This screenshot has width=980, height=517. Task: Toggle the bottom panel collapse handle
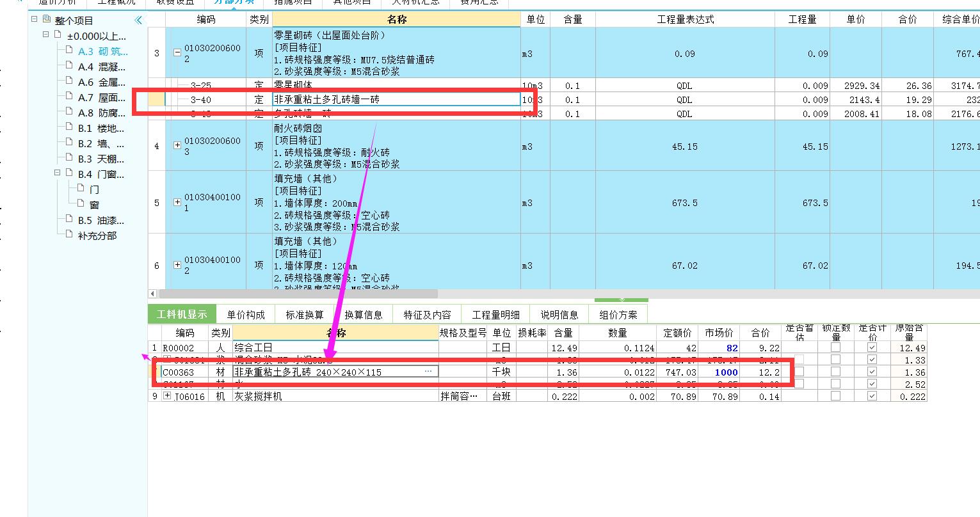coord(621,299)
